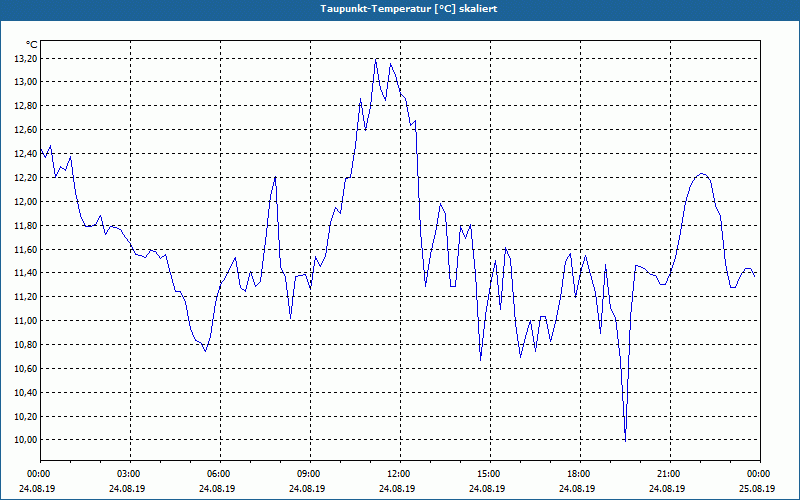Select the 10,60 axis value
This screenshot has height=500, width=800.
coord(26,368)
